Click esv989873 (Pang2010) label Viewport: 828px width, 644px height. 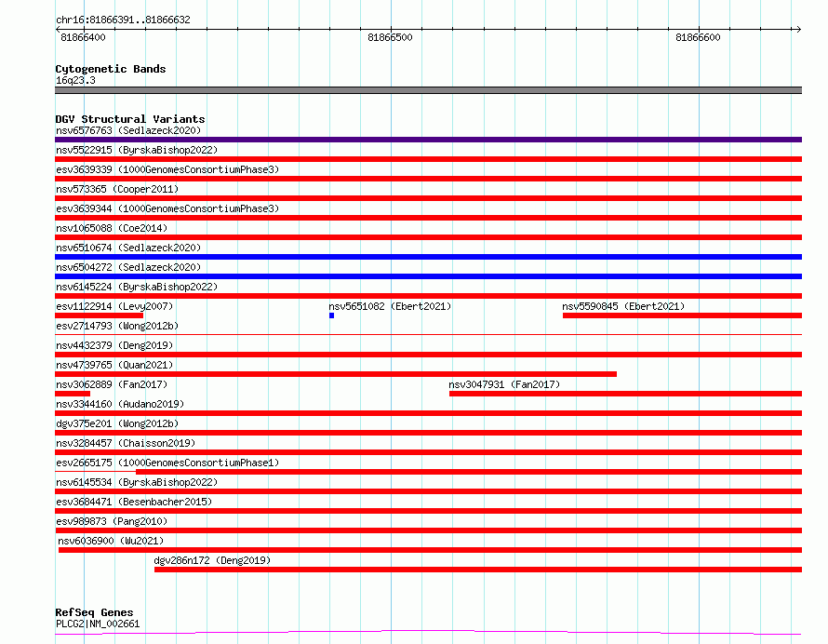pos(112,521)
